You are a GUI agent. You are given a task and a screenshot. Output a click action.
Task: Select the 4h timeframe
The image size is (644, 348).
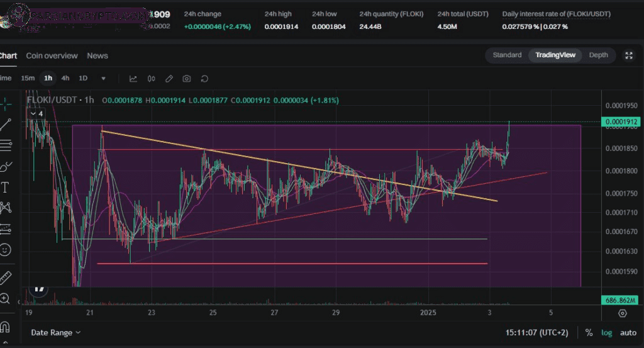click(x=65, y=78)
